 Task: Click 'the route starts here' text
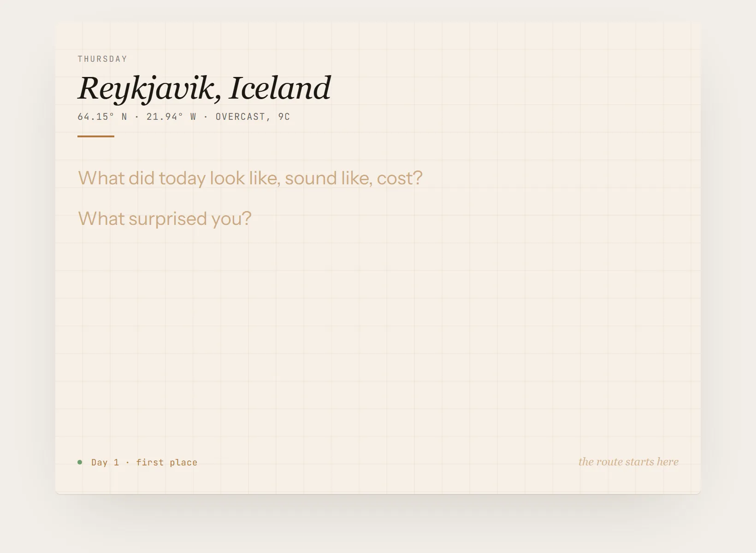click(628, 462)
